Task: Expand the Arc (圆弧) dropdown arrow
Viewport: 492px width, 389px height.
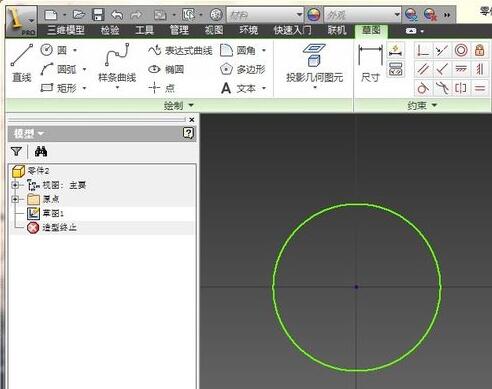Action: click(84, 69)
